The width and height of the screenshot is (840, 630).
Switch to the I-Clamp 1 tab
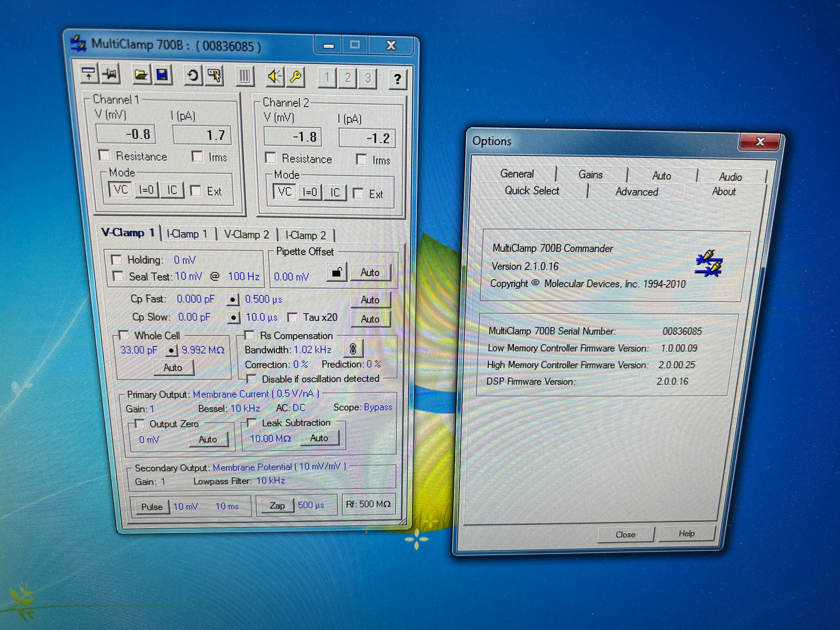click(x=187, y=234)
